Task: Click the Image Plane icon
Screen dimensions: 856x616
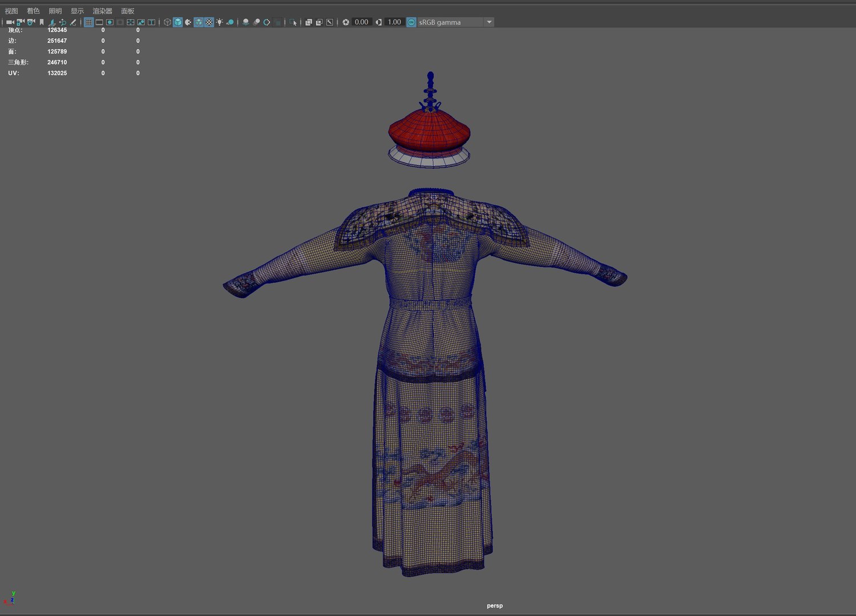Action: pyautogui.click(x=52, y=22)
